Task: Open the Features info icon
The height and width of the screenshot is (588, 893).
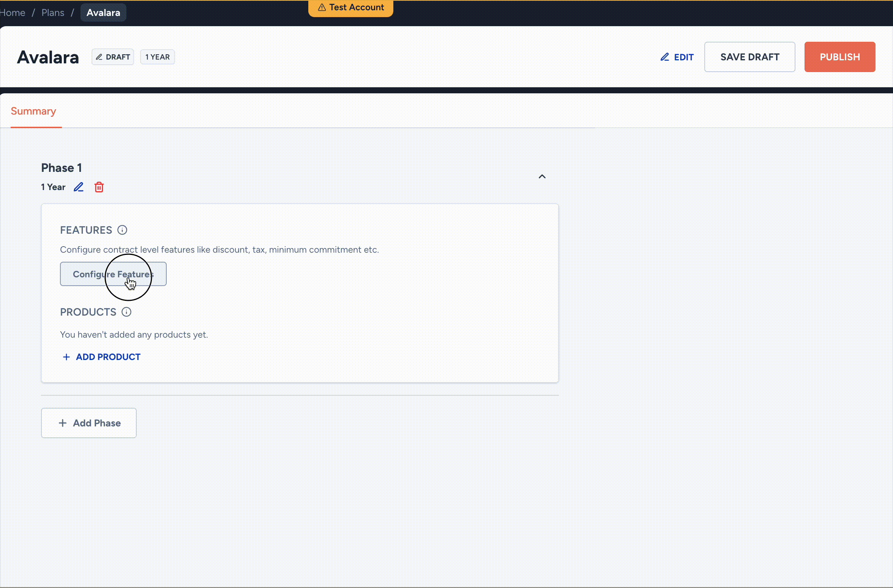Action: point(122,230)
